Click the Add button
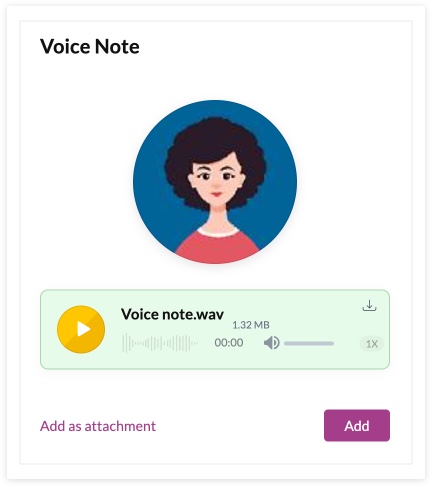Screen dimensions: 432x487 click(357, 426)
